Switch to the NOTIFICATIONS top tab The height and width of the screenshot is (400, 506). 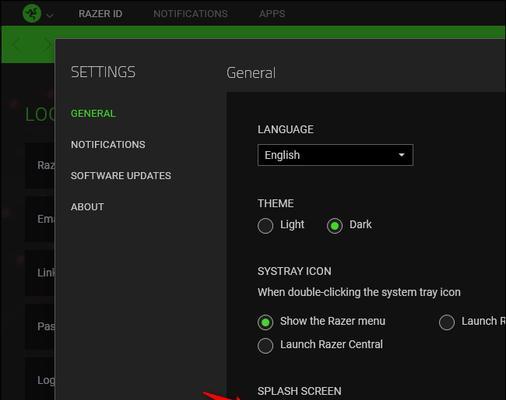[190, 14]
